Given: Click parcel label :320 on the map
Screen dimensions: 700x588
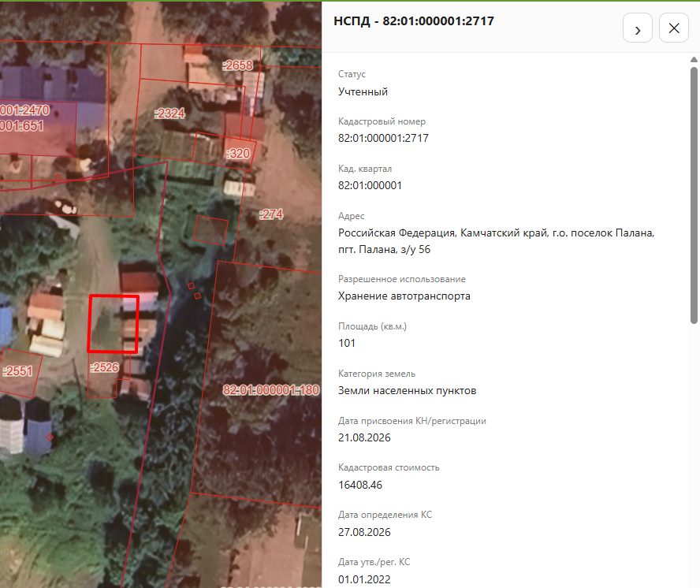Looking at the screenshot, I should click(238, 153).
